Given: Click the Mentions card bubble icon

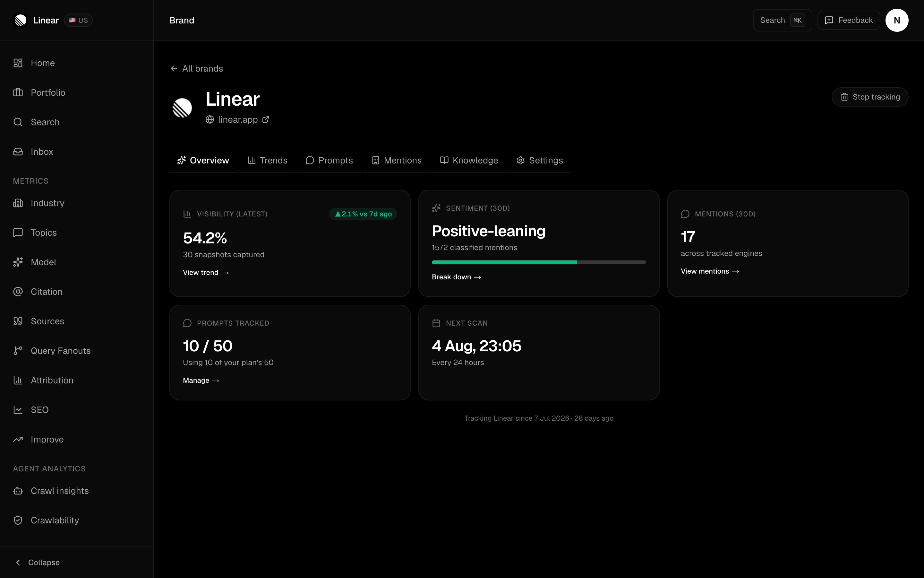Looking at the screenshot, I should (685, 214).
